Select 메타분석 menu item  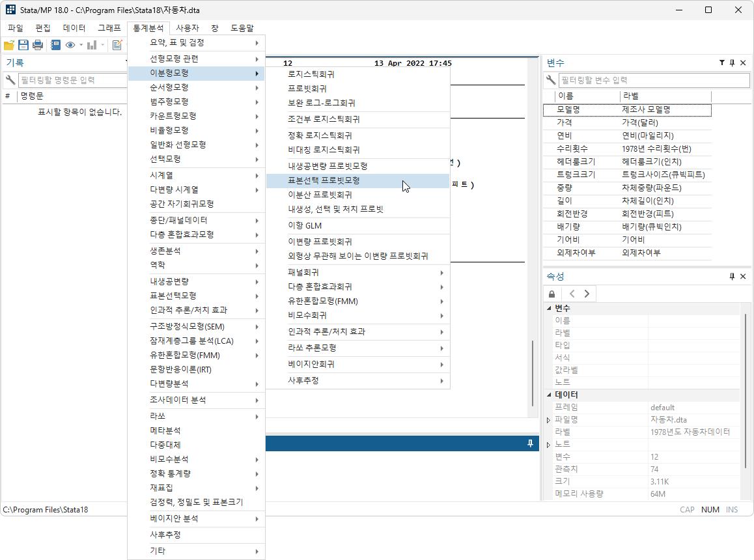[196, 430]
